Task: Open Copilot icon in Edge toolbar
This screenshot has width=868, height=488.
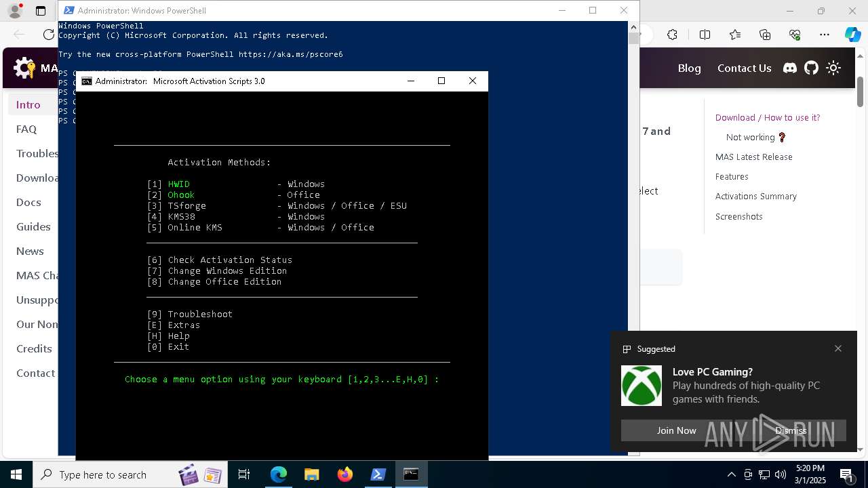Action: coord(852,35)
